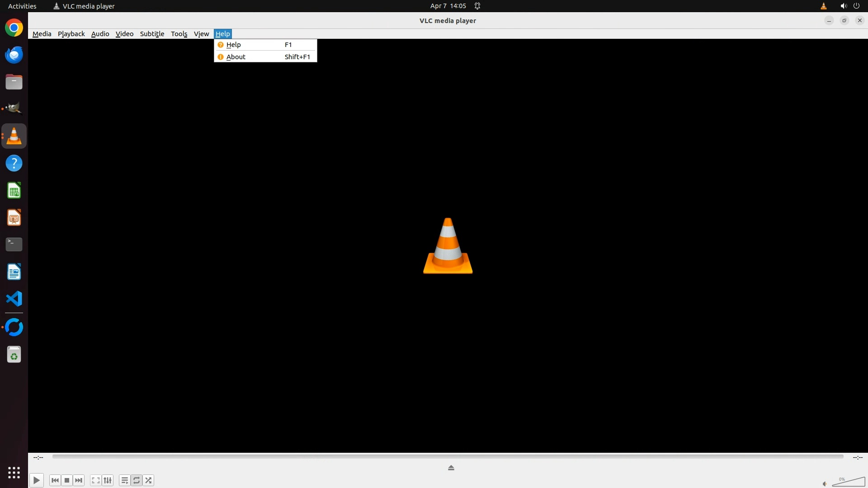Select Help F1 menu entry

point(234,45)
